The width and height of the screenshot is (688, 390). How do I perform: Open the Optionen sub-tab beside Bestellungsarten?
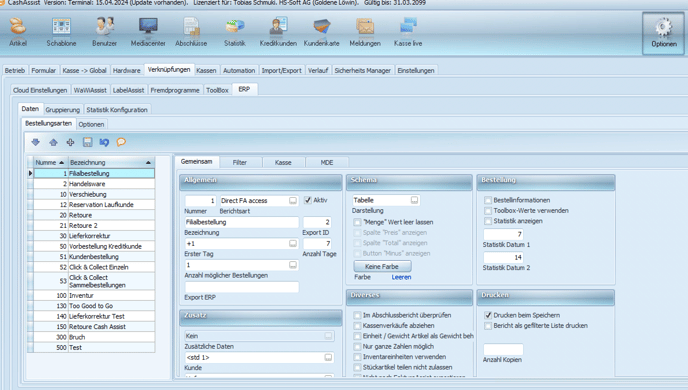pos(91,124)
